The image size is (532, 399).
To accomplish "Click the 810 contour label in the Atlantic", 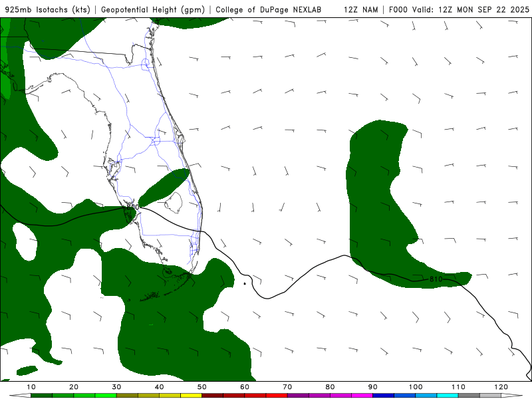I will (x=436, y=279).
